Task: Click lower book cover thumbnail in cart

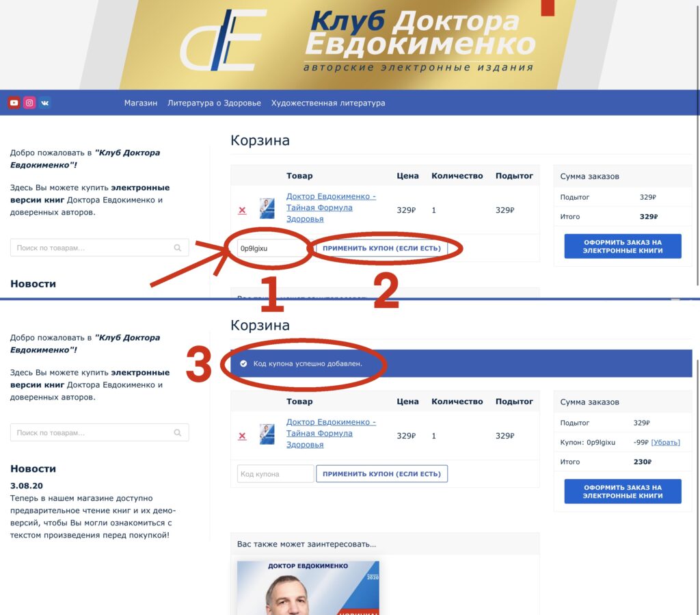Action: pyautogui.click(x=267, y=434)
